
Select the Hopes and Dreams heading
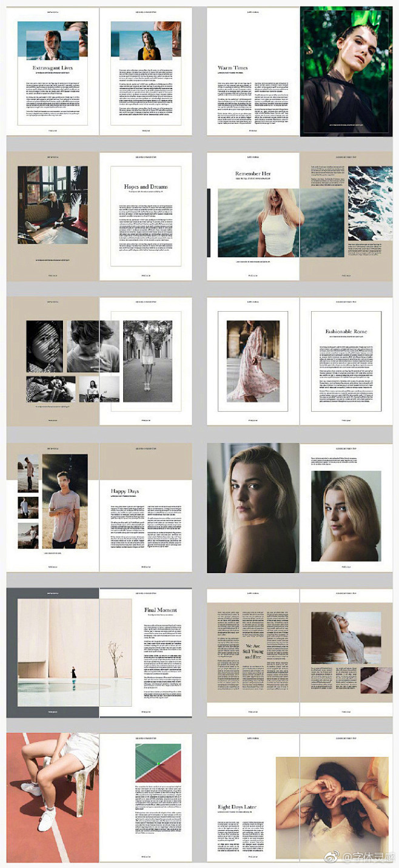click(x=146, y=186)
